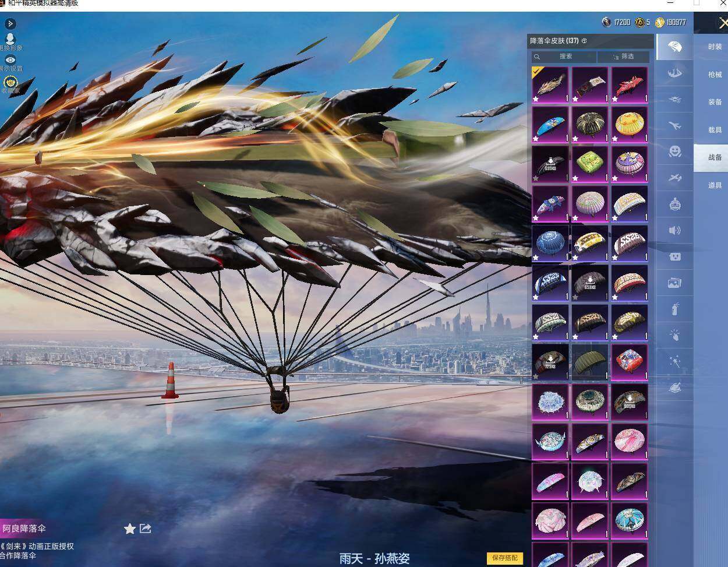Viewport: 728px width, 567px height.
Task: Select the parachute skin category icon
Action: tap(675, 47)
